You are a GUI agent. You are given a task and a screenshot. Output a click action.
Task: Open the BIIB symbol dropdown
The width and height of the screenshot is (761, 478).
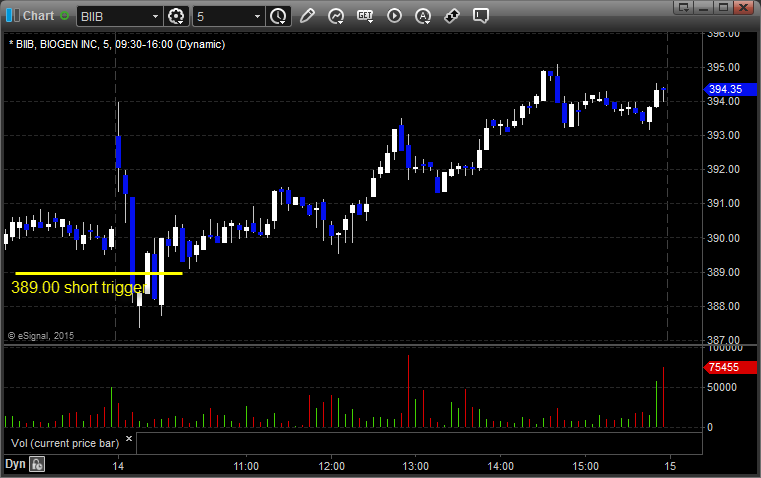(x=155, y=16)
